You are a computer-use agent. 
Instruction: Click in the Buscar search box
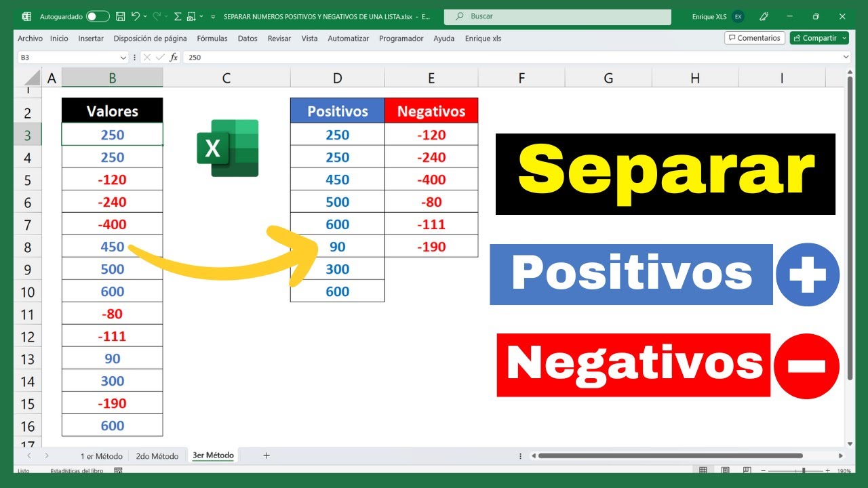coord(557,16)
